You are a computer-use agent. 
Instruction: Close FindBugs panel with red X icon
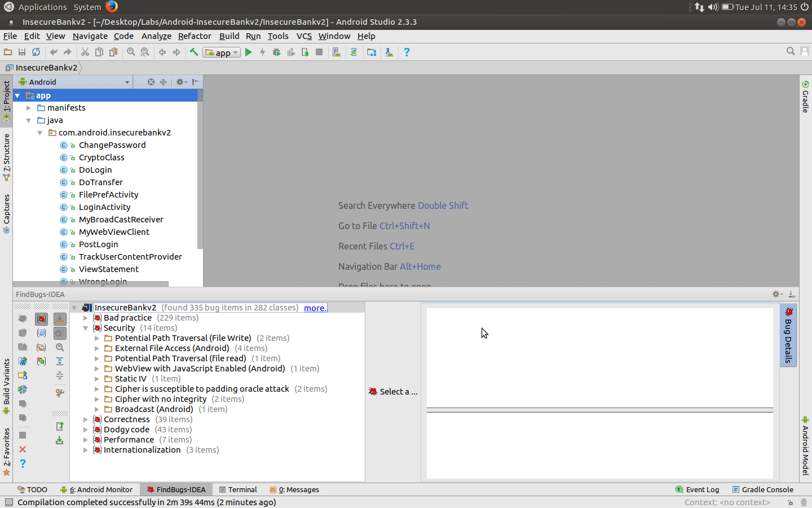(23, 449)
